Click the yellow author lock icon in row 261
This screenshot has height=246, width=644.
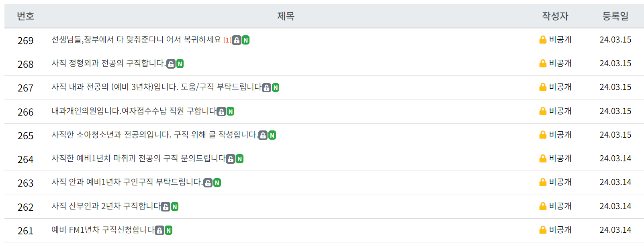pos(543,230)
